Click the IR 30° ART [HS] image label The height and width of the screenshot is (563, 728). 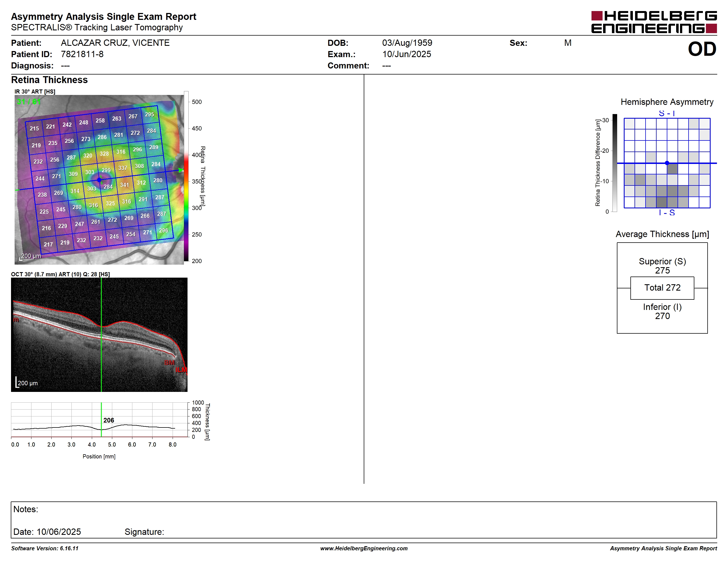[x=35, y=91]
